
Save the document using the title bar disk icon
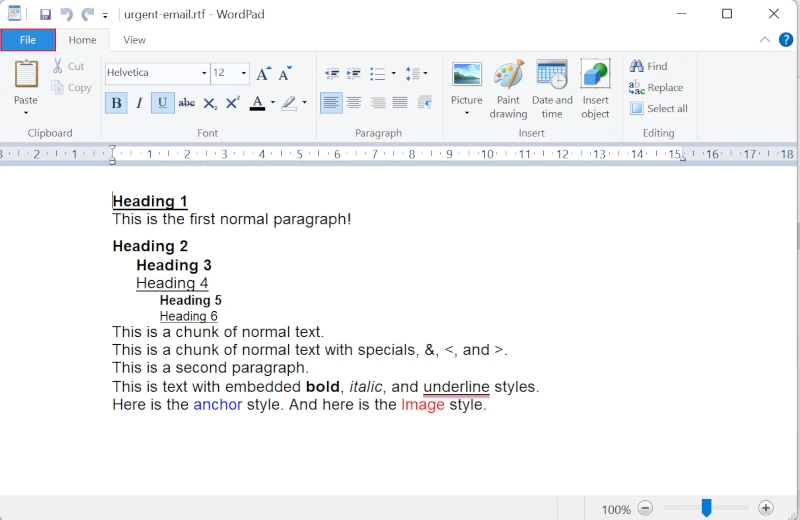click(x=45, y=14)
